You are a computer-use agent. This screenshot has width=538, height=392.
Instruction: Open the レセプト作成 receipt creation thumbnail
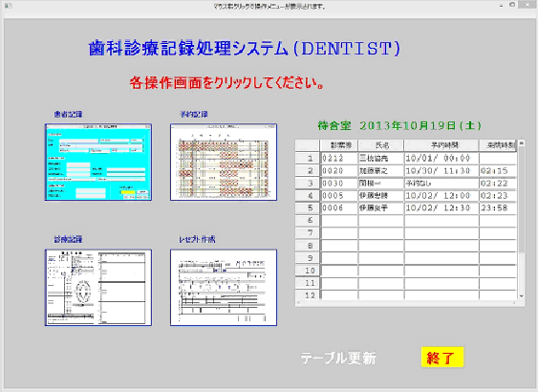224,287
